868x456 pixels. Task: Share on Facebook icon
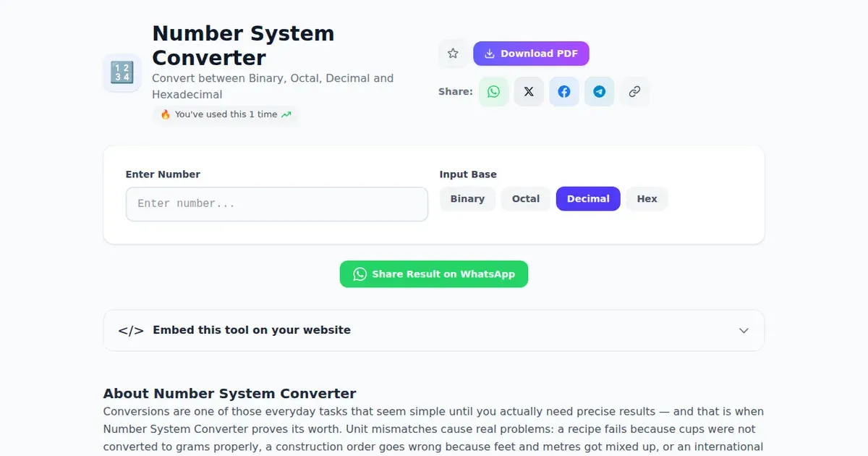[x=564, y=92]
